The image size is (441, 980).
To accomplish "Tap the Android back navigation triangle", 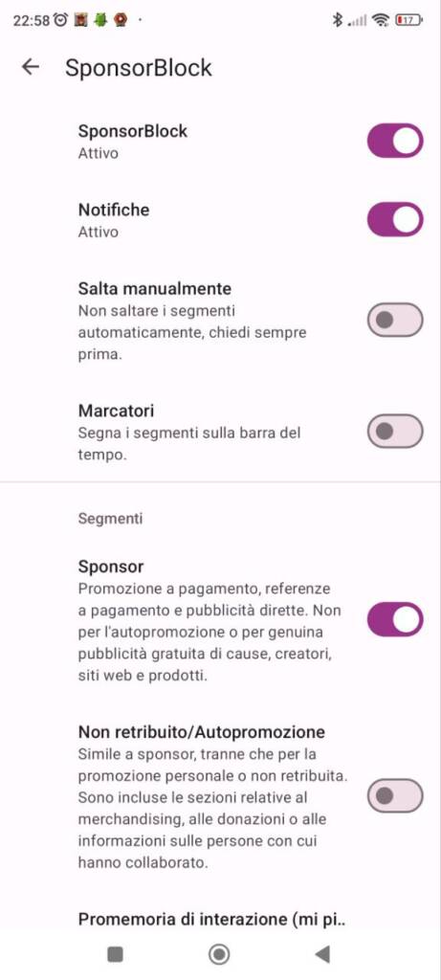I will point(322,954).
